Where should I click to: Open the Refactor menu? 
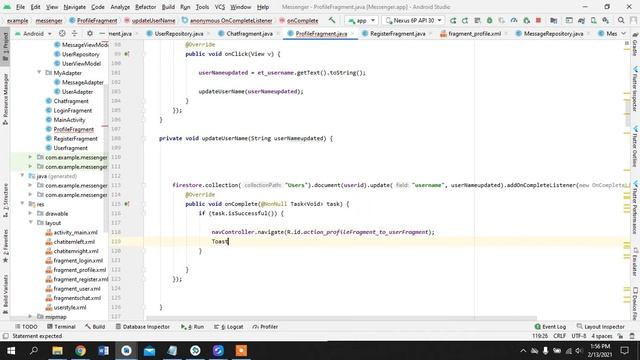[x=145, y=7]
